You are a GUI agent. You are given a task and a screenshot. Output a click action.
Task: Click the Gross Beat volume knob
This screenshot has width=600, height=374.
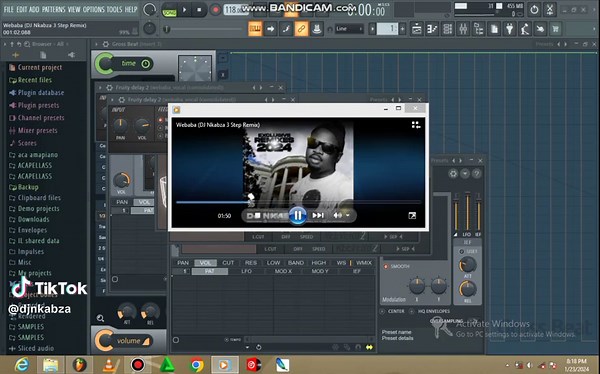[x=104, y=340]
